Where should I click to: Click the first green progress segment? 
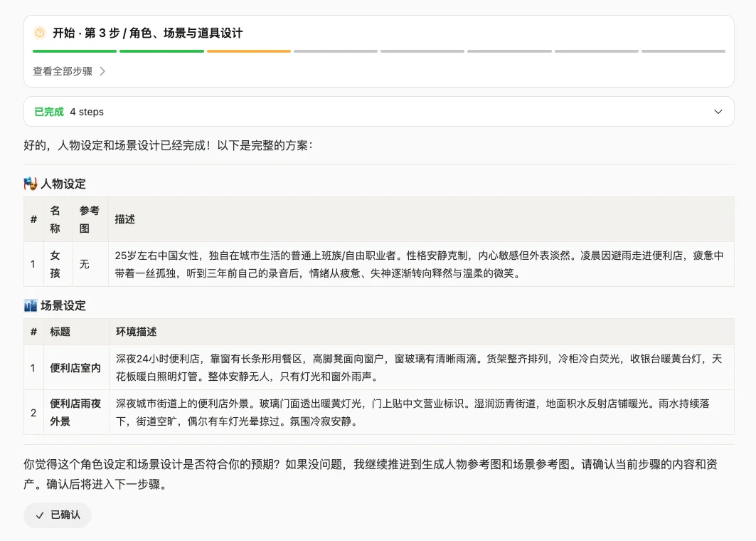point(75,51)
